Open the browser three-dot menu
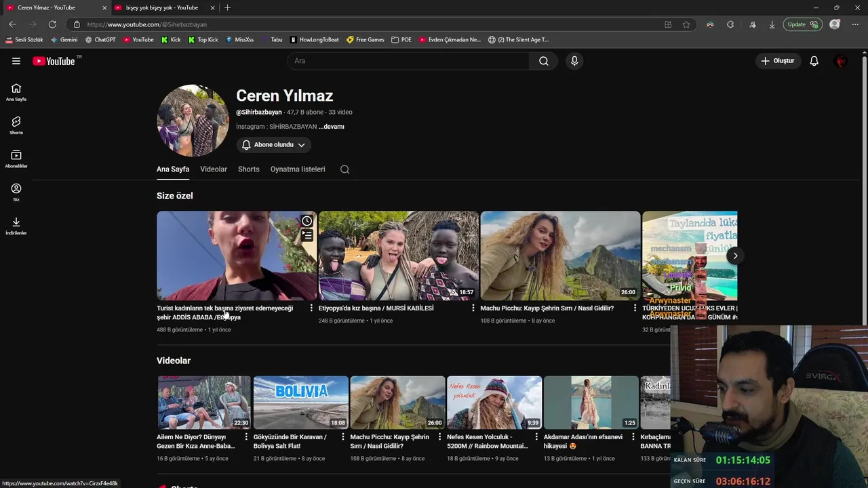This screenshot has width=868, height=488. [855, 24]
